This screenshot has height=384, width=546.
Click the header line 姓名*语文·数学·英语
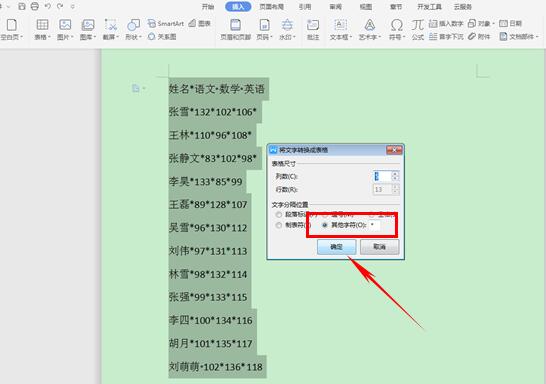(217, 89)
